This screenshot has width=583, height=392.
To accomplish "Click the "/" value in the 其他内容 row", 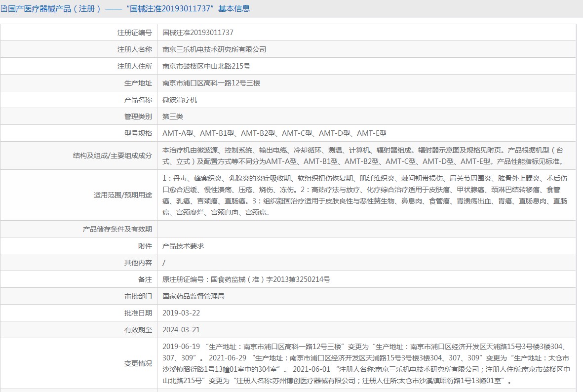I will pos(164,263).
